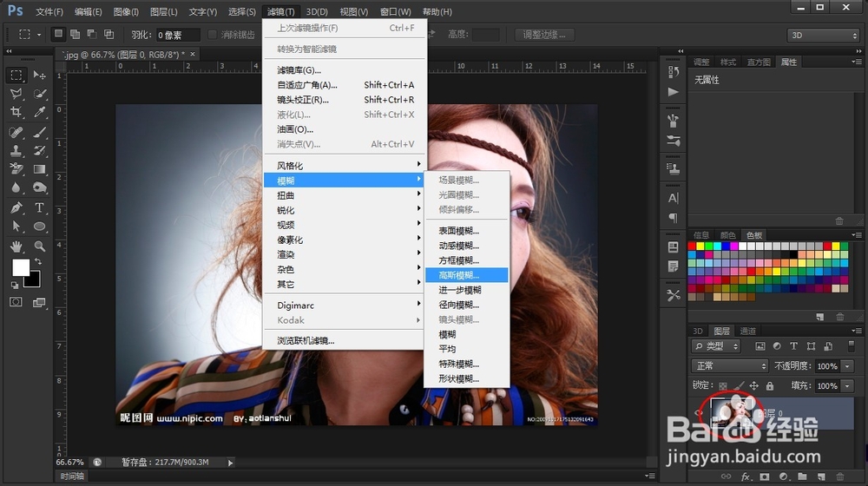Toggle layer filtering on/off switch
The image size is (868, 486).
click(852, 346)
